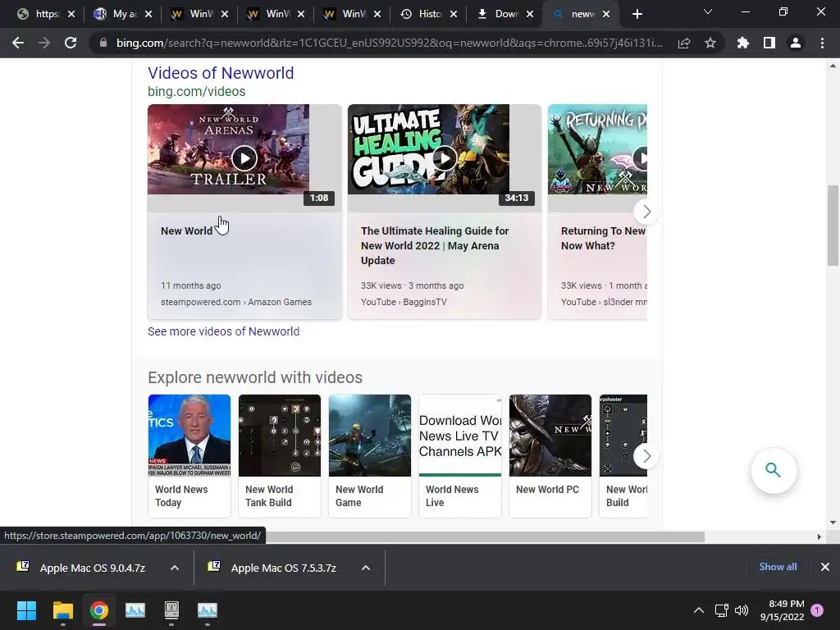Open the notification badge showing 1
840x630 pixels.
click(x=817, y=610)
